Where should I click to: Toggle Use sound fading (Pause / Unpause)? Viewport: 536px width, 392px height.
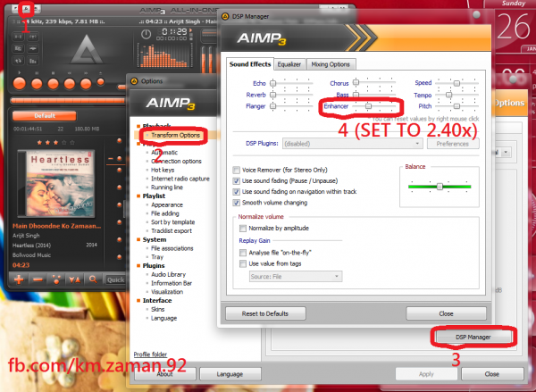point(236,180)
